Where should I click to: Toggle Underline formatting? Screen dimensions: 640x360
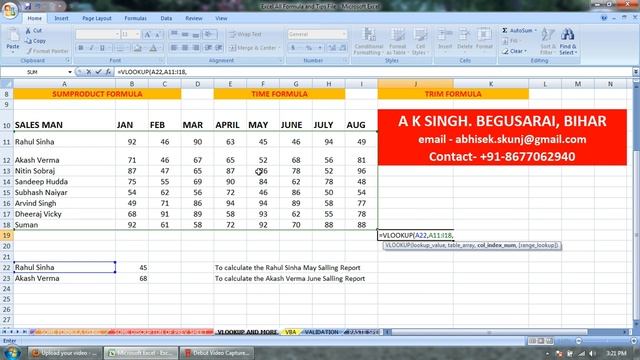(102, 48)
